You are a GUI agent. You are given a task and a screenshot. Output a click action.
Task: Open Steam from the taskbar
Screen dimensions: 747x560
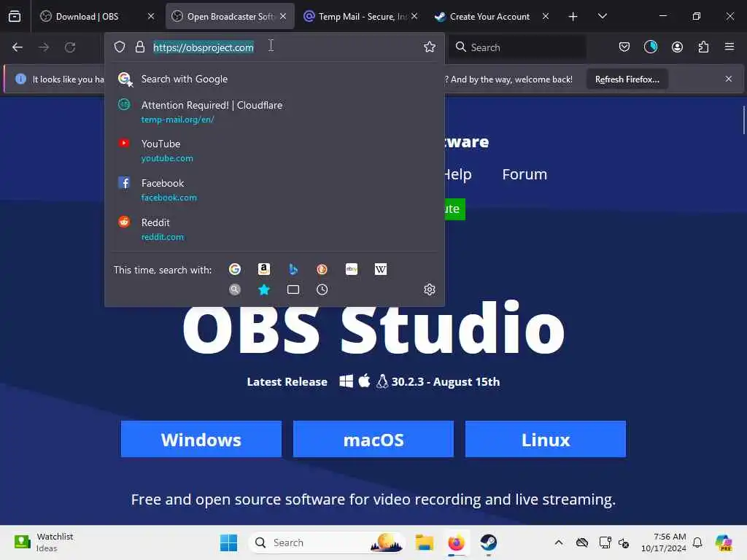[x=488, y=542]
